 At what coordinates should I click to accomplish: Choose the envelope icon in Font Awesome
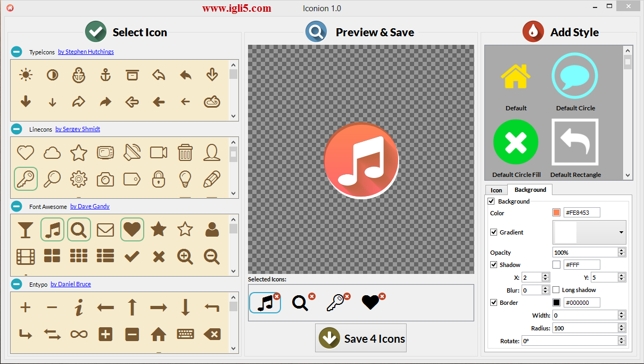105,230
